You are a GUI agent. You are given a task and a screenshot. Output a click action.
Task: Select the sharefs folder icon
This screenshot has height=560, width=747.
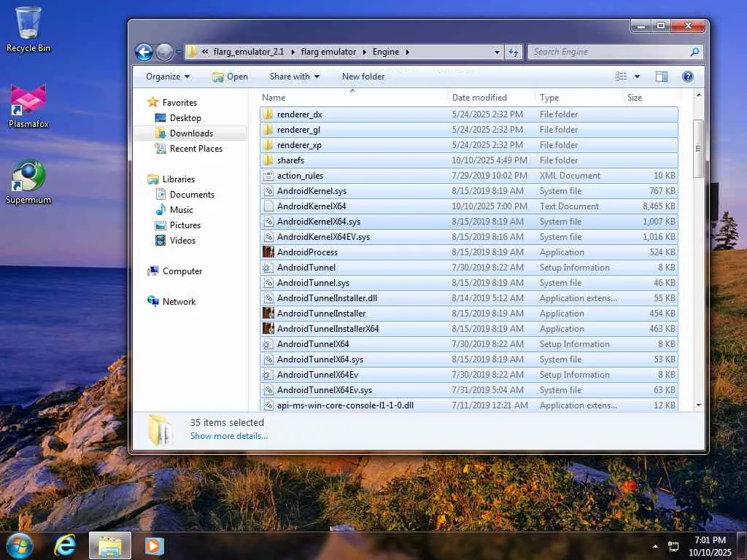[268, 160]
